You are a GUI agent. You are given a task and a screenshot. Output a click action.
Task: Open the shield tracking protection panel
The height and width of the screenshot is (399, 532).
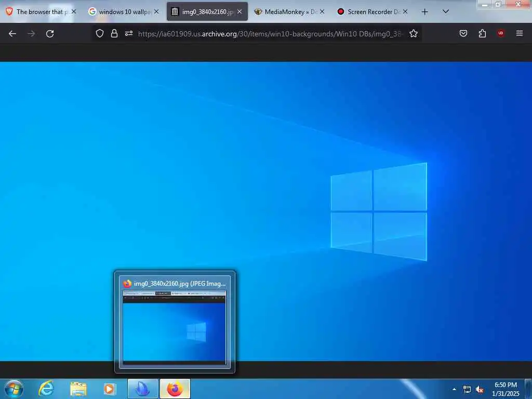click(x=99, y=33)
